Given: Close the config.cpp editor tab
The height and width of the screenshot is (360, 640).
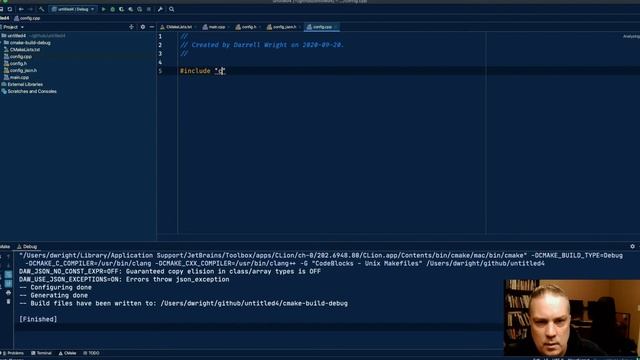Looking at the screenshot, I should (x=336, y=27).
